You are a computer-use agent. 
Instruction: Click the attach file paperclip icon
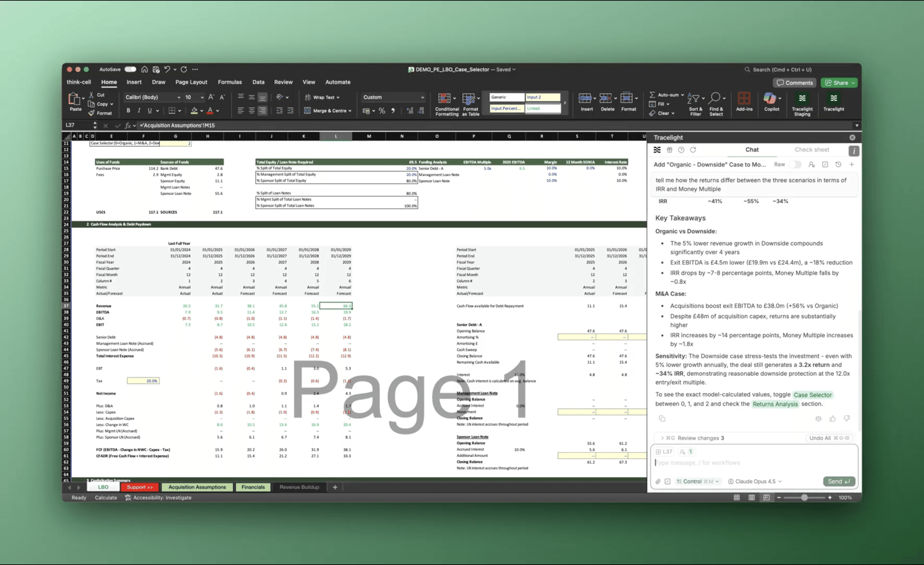[658, 481]
